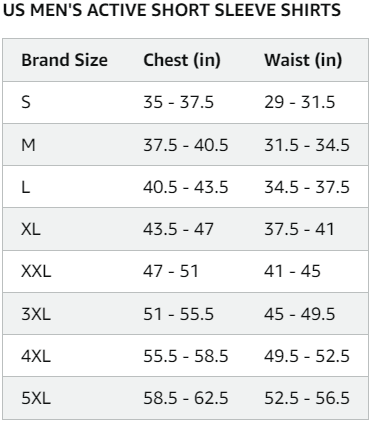The height and width of the screenshot is (421, 370).
Task: Select the 5XL size cell
Action: click(x=36, y=398)
